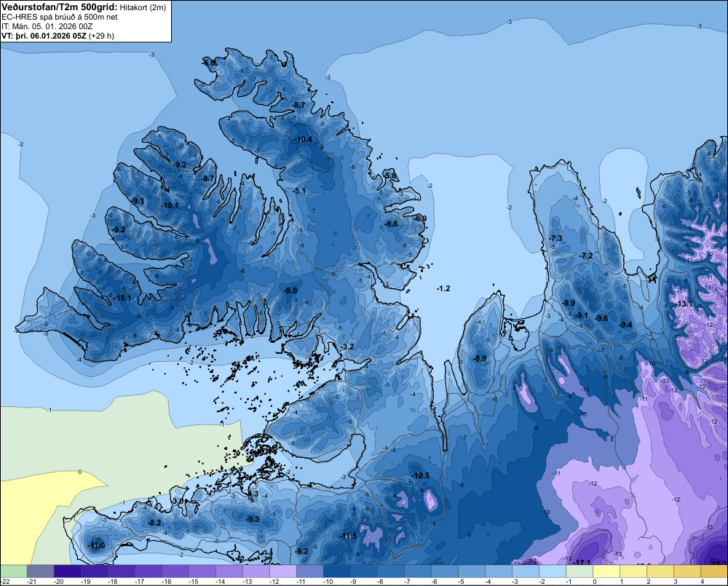The width and height of the screenshot is (728, 586).
Task: Click the init time 'IT: Mán. 05. 01. 2026 00Z'
Action: (47, 26)
